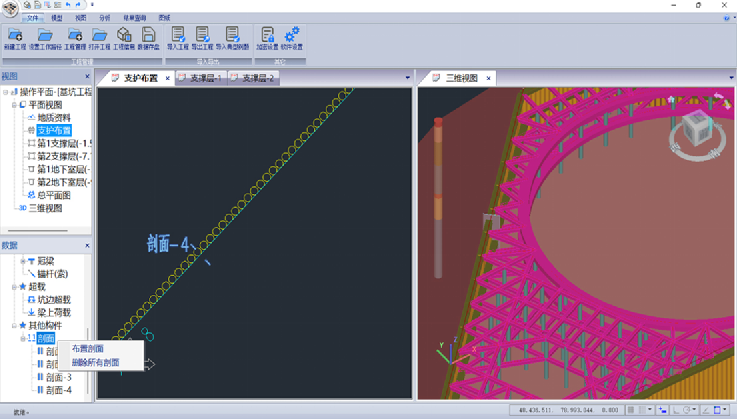Open the document tab list dropdown arrow

pos(407,78)
